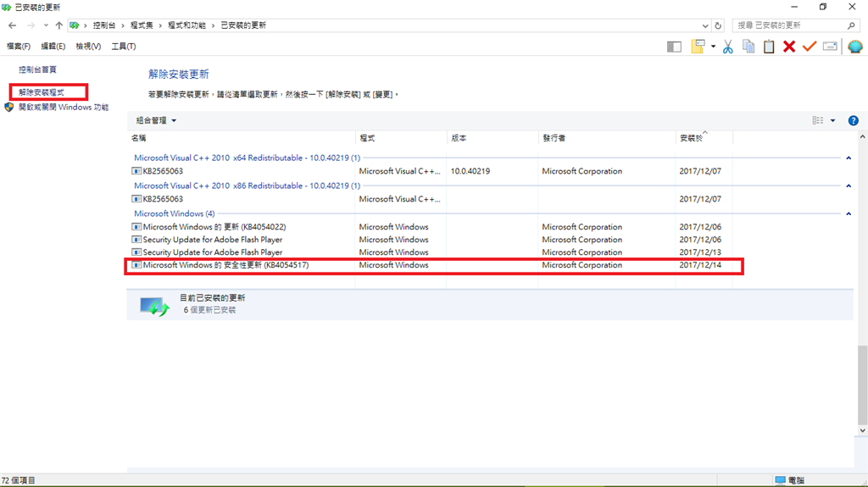Sort by the 版本 column header
The height and width of the screenshot is (487, 868).
click(492, 138)
